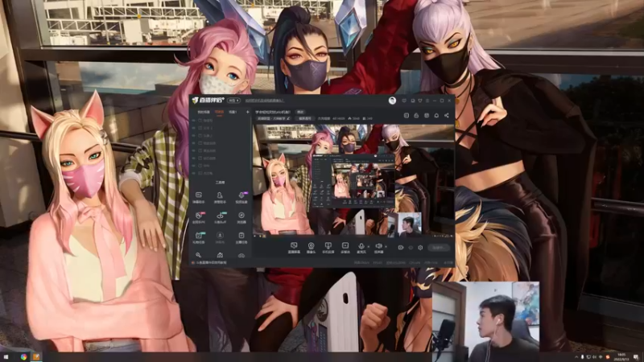Open the user avatar in title bar
The image size is (644, 362).
[x=392, y=101]
